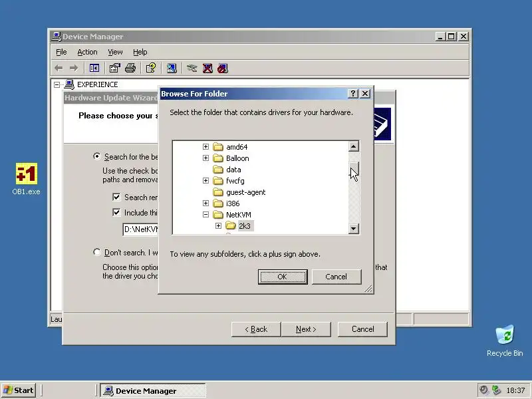Collapse the NetKVM folder
Screen dimensions: 532x399
pyautogui.click(x=205, y=214)
